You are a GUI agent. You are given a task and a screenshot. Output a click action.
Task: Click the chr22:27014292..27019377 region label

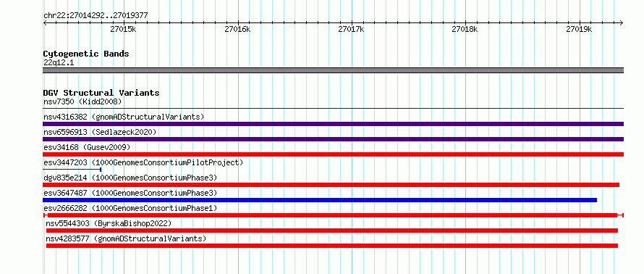coord(96,16)
